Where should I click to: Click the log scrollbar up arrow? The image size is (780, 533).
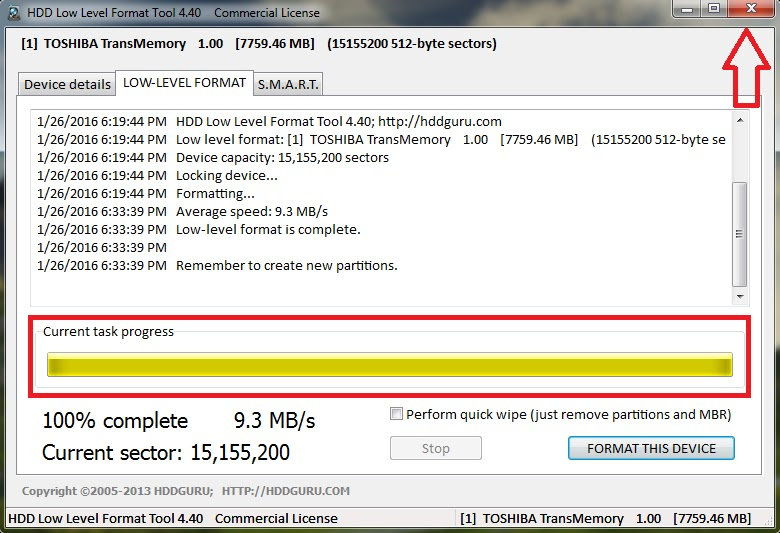coord(740,120)
